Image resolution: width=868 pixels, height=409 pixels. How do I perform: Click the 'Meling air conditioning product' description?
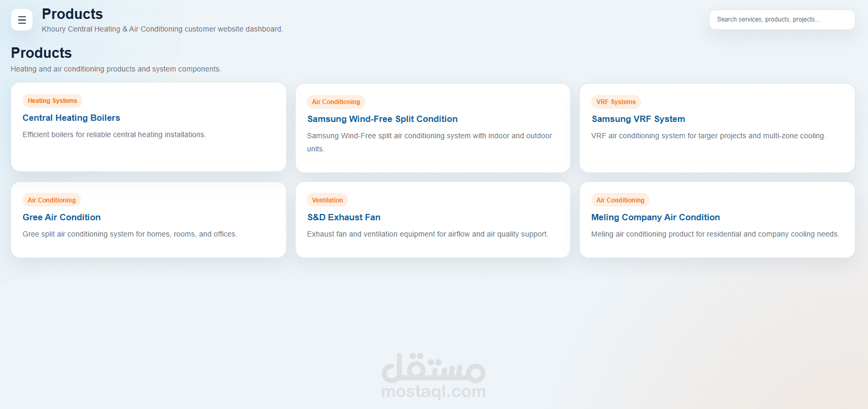[x=715, y=234]
